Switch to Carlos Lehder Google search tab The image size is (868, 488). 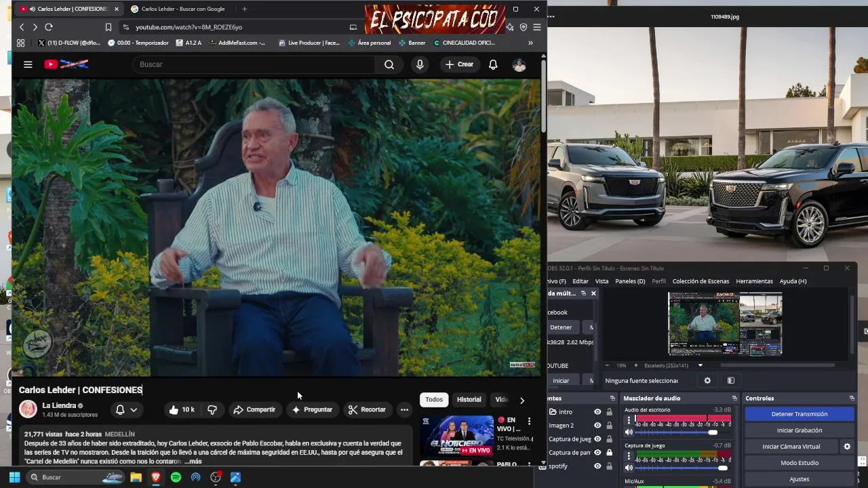176,9
